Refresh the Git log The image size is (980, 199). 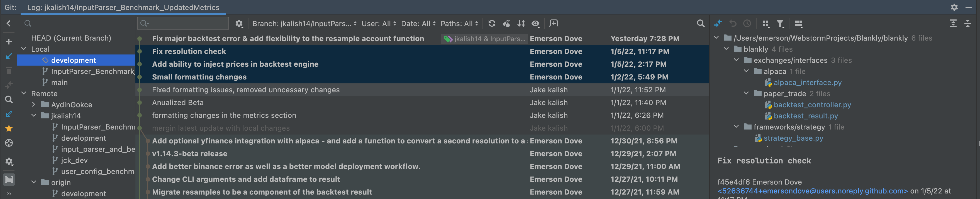[491, 24]
